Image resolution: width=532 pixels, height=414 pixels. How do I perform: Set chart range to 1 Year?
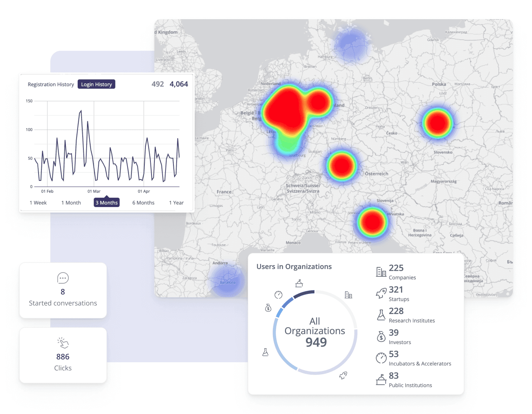176,203
